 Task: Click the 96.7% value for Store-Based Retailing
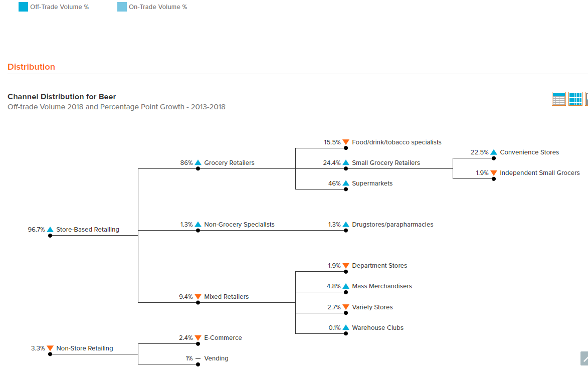coord(37,230)
